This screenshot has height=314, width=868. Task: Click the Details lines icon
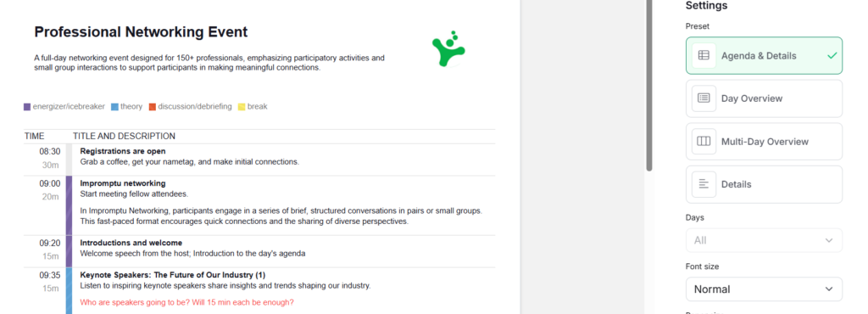click(x=704, y=184)
